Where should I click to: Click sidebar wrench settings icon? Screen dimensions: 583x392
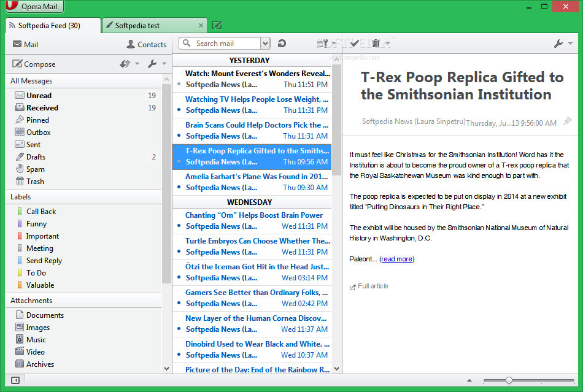pyautogui.click(x=152, y=64)
